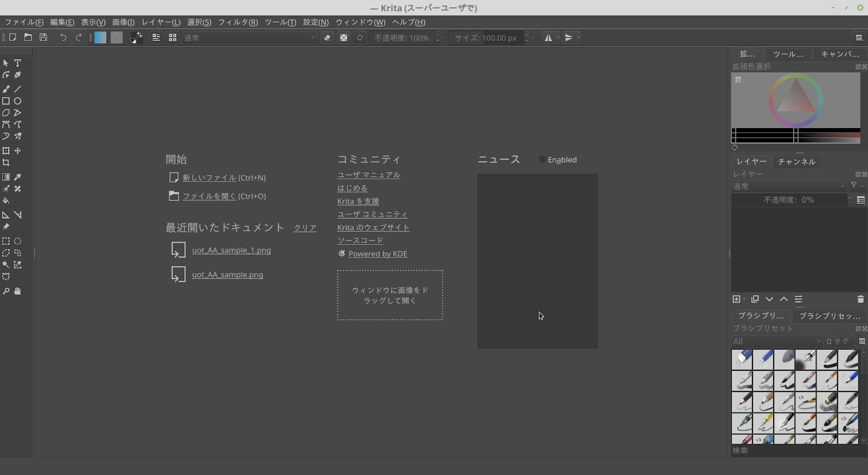Click the blue gradient swatch in toolbar
Viewport: 868px width, 475px height.
point(100,37)
